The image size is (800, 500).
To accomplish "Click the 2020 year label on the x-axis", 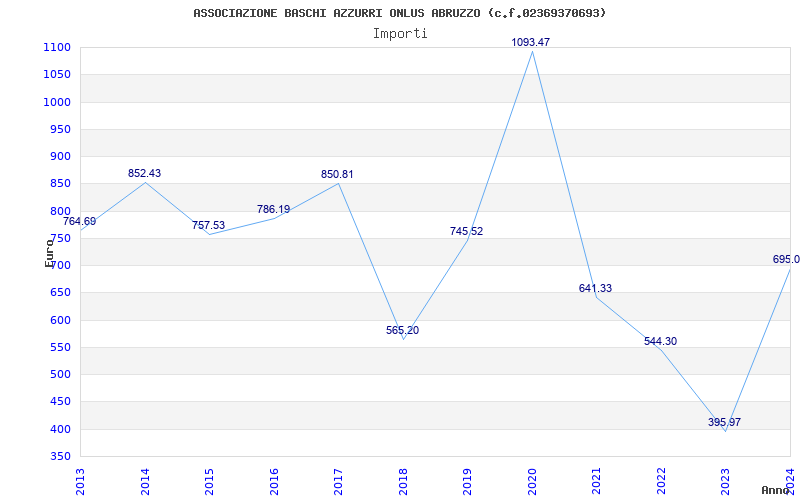I will coord(532,481).
